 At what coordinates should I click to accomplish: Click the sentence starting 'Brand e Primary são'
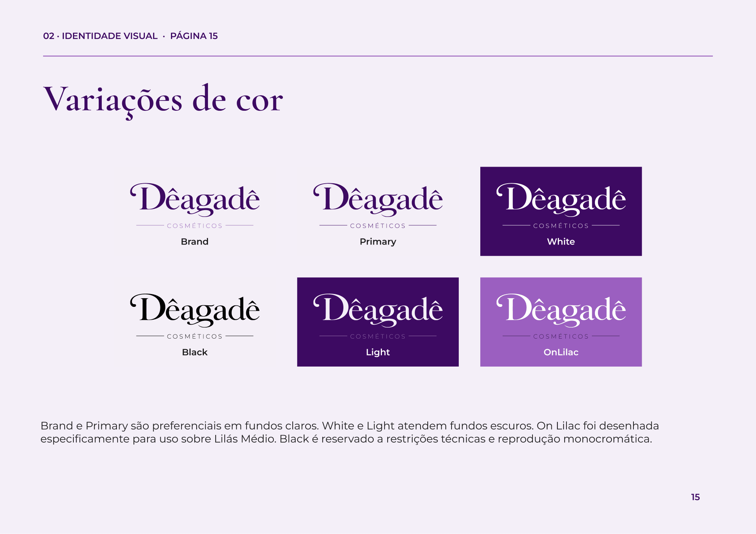coord(180,426)
